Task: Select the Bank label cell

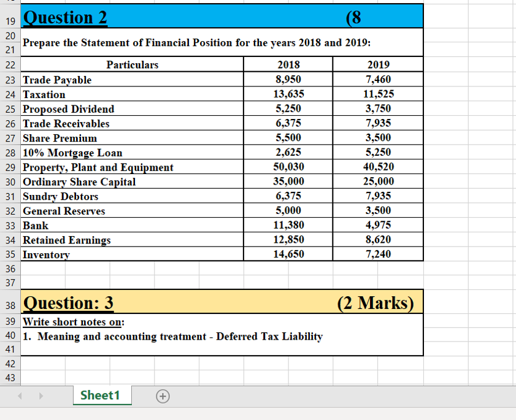Action: pos(132,225)
